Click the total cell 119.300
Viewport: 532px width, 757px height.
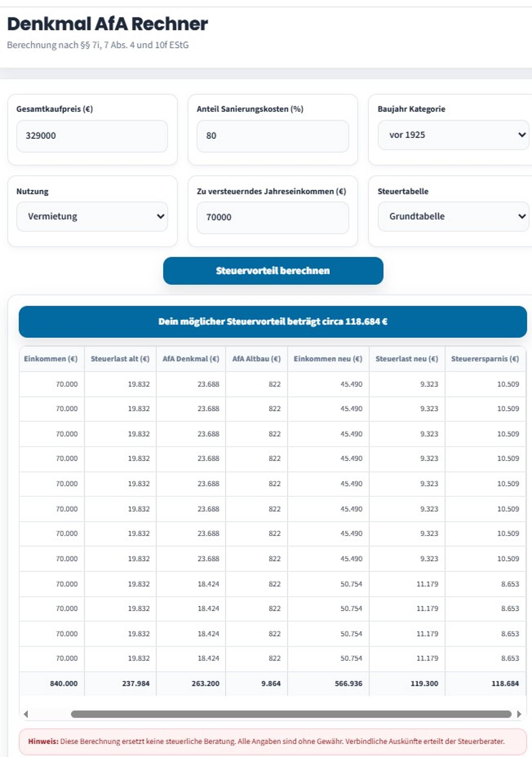407,684
